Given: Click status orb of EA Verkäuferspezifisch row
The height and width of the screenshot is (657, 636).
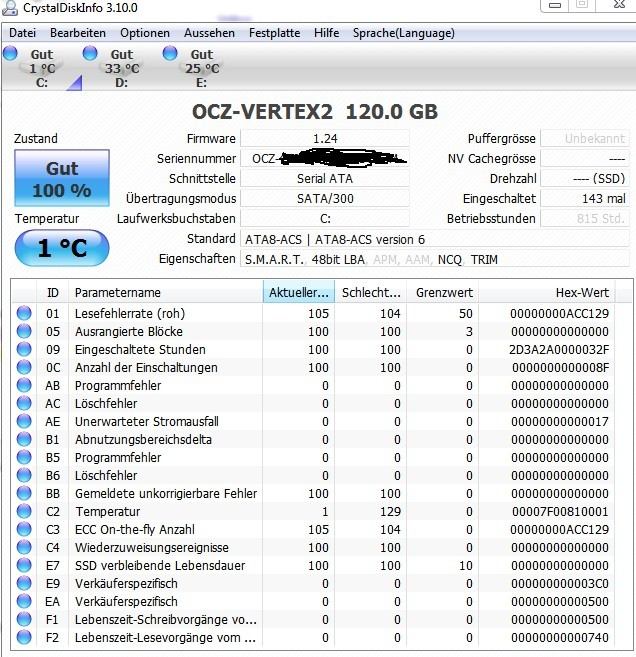Looking at the screenshot, I should (24, 601).
